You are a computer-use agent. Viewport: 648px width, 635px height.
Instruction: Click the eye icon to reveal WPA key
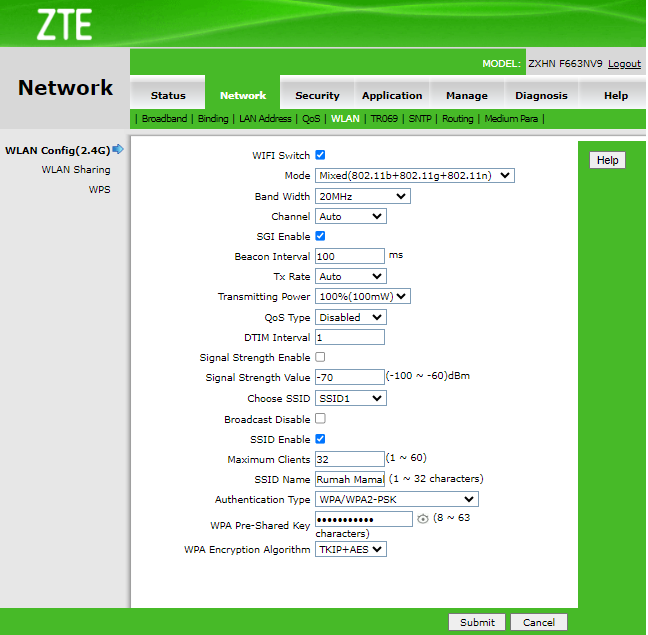(423, 519)
